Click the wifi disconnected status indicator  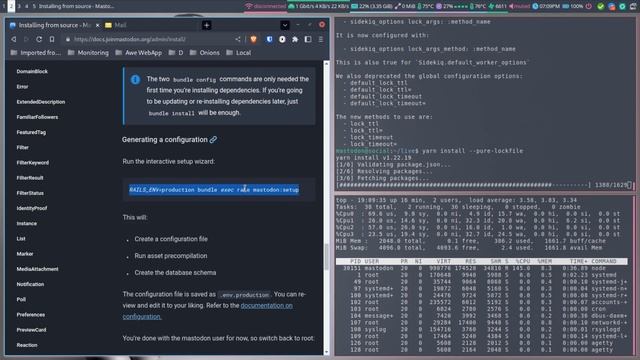265,6
